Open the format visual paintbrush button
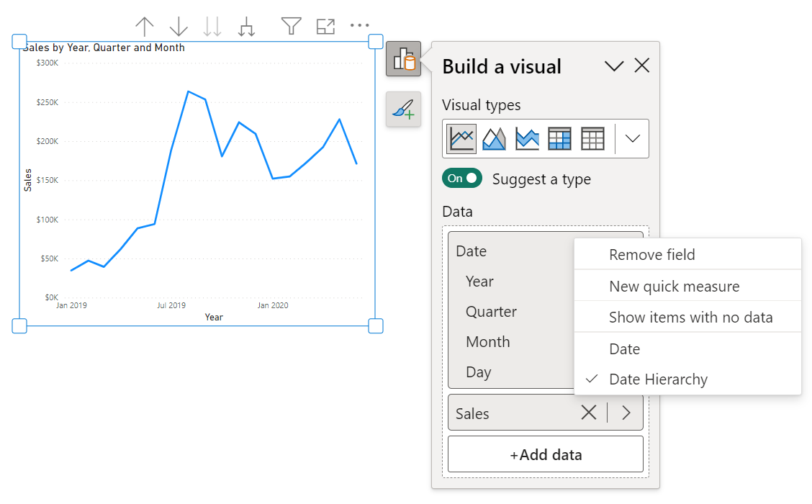812x504 pixels. click(403, 109)
